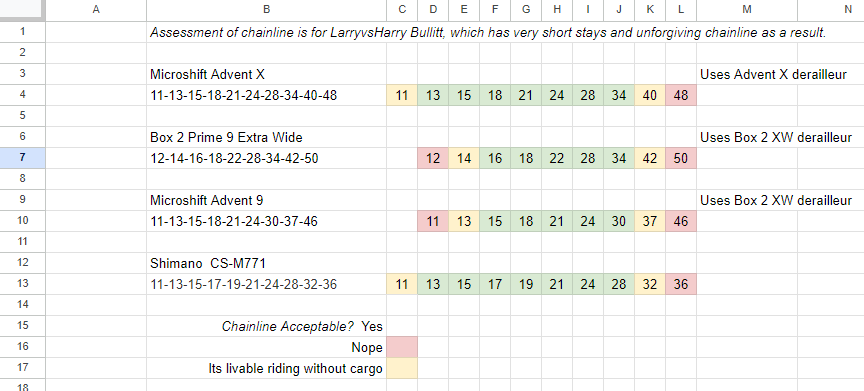Click the green cell with 19 in Shimano row
Viewport: 864px width, 391px height.
(x=526, y=284)
